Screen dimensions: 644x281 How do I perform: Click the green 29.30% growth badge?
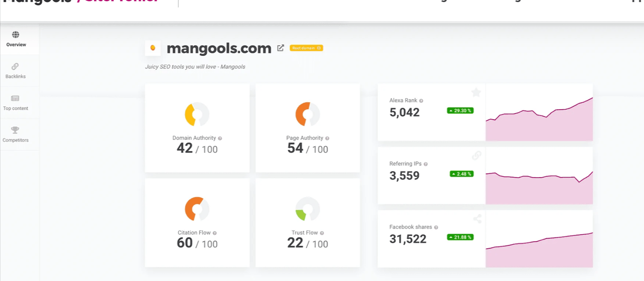tap(460, 110)
